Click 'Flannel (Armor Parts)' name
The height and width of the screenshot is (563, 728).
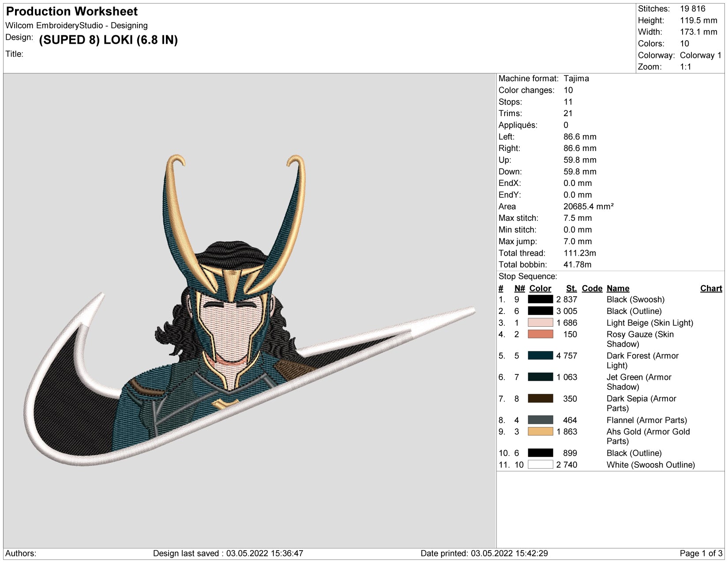[647, 420]
